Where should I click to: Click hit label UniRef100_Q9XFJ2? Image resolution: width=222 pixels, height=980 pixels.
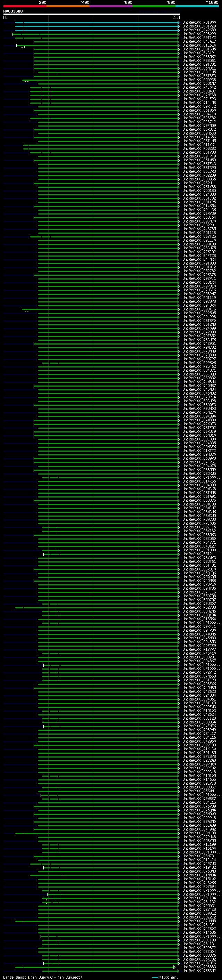pos(199,107)
